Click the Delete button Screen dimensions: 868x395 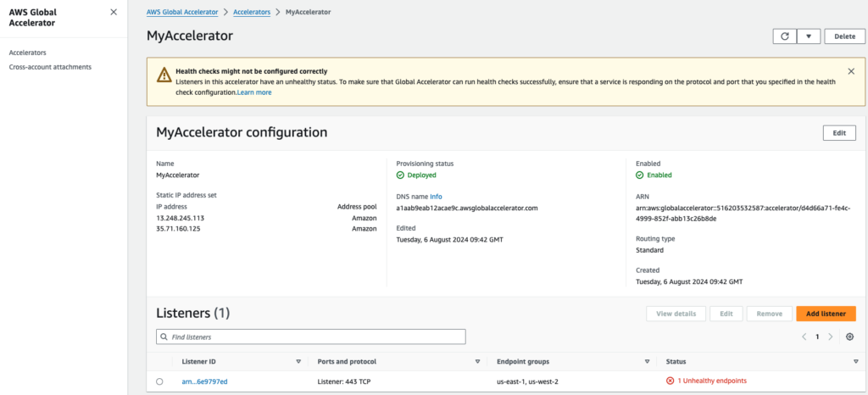click(845, 36)
